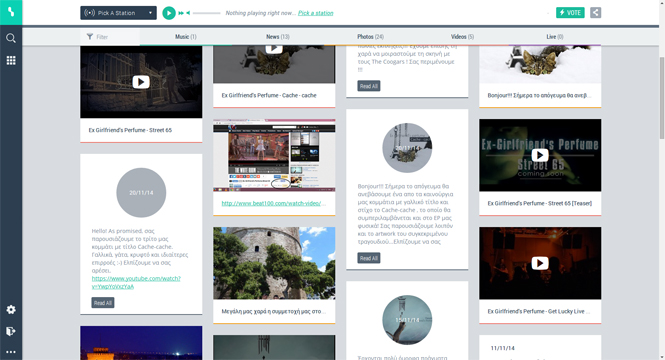Click Read All under the Bonjour!!! post
The height and width of the screenshot is (360, 665).
(369, 258)
